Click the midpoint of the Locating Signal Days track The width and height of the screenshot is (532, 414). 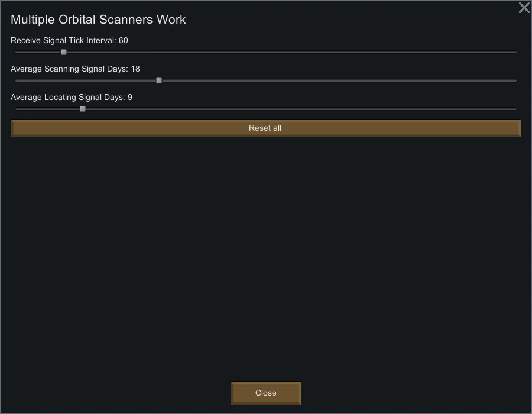click(266, 109)
